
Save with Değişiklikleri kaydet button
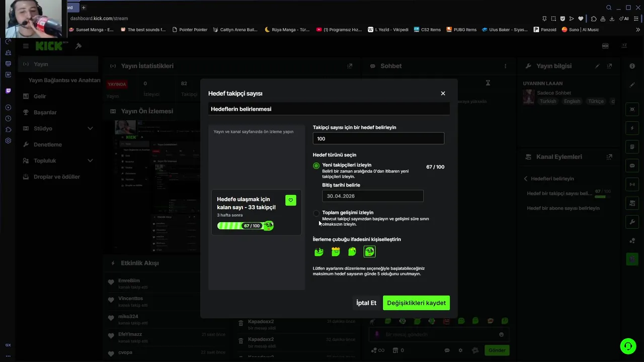[x=416, y=303]
